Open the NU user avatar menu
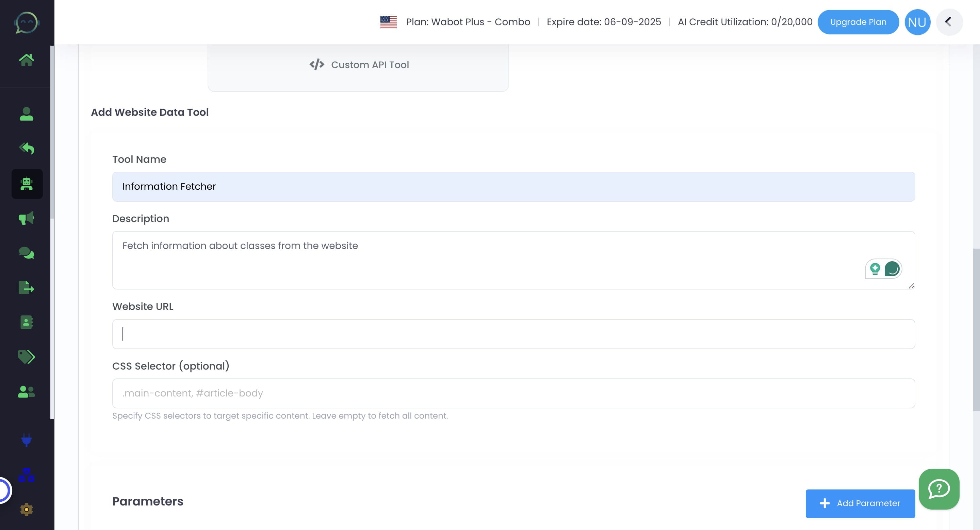 (917, 22)
